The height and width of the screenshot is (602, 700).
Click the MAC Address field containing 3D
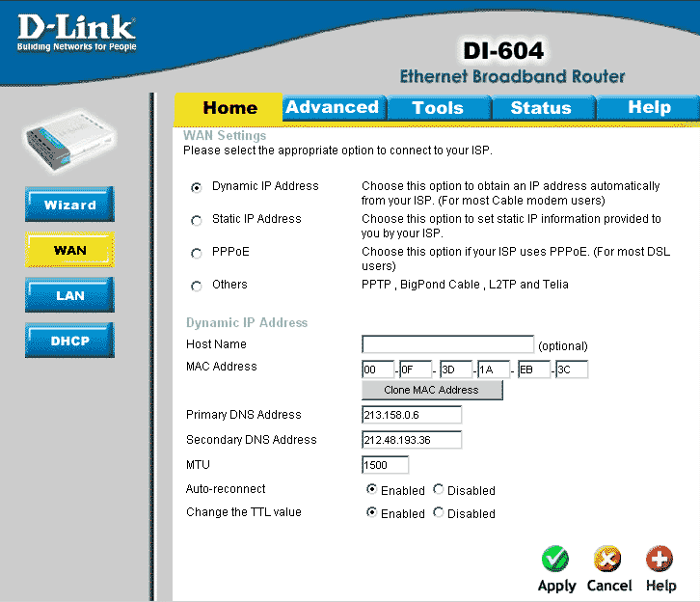456,369
